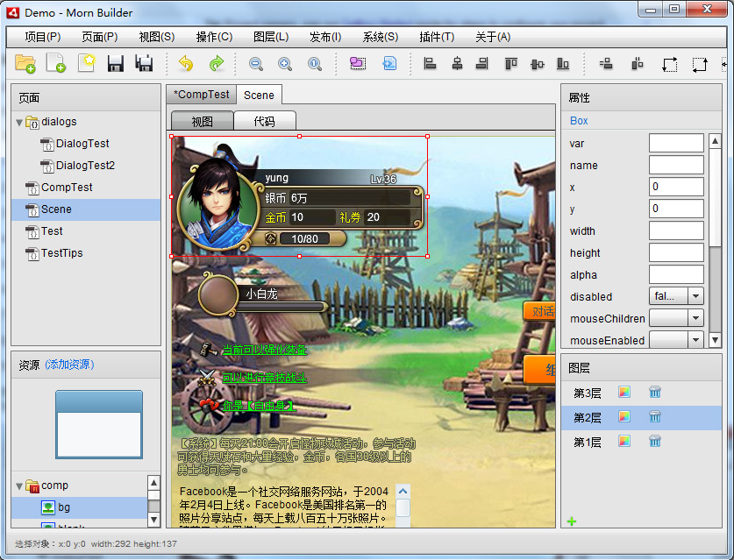Open the 系统(S) menu
734x560 pixels.
click(x=381, y=37)
